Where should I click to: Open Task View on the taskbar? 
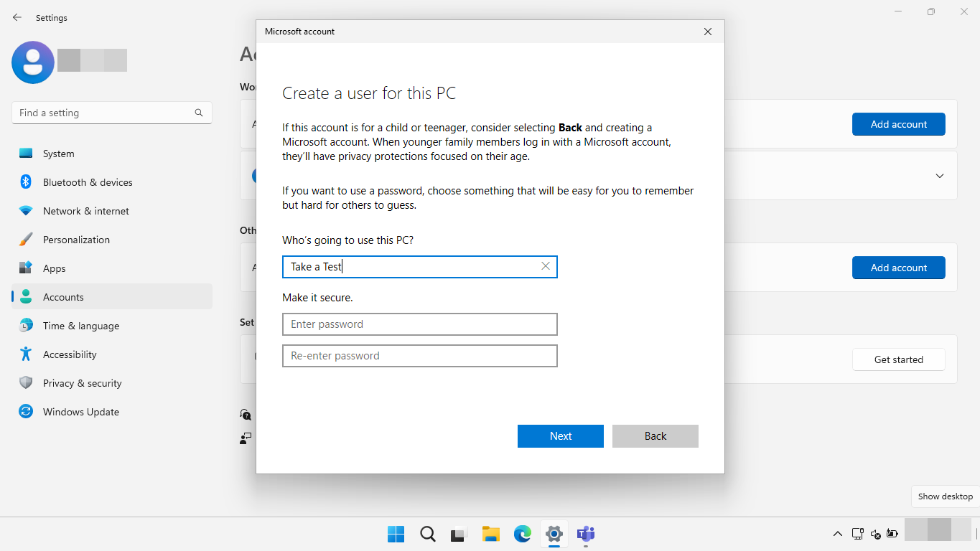tap(459, 534)
